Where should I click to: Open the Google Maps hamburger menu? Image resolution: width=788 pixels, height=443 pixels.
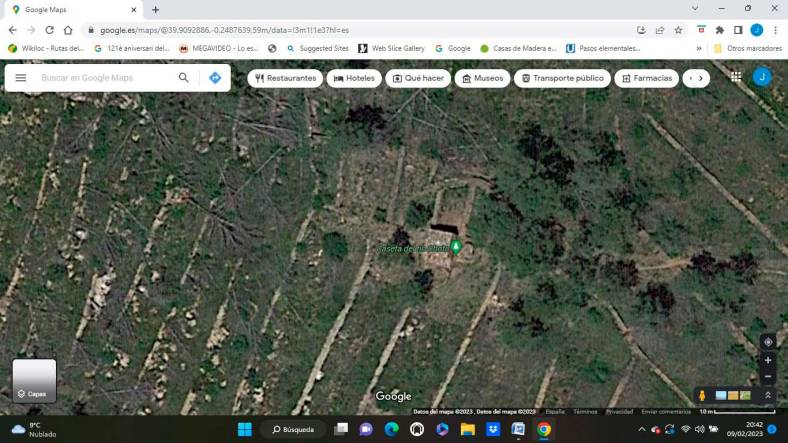pos(20,78)
